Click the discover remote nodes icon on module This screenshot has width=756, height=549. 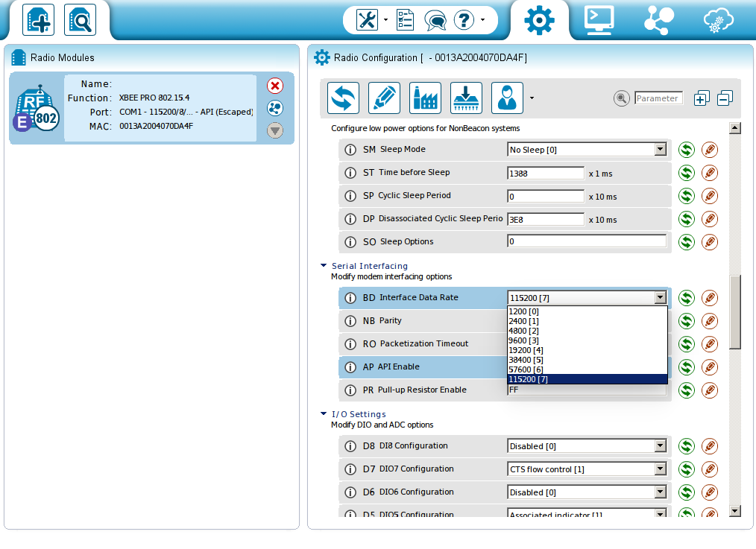pos(275,108)
